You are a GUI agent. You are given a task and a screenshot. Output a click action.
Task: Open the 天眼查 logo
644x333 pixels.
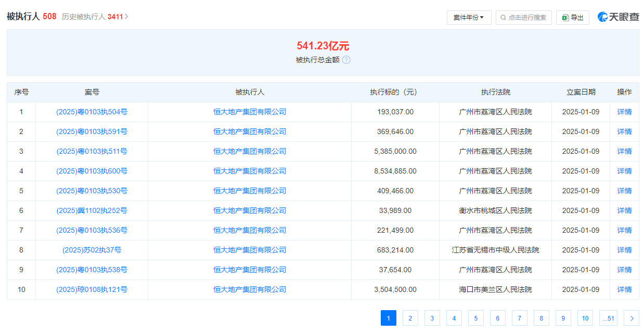[618, 17]
